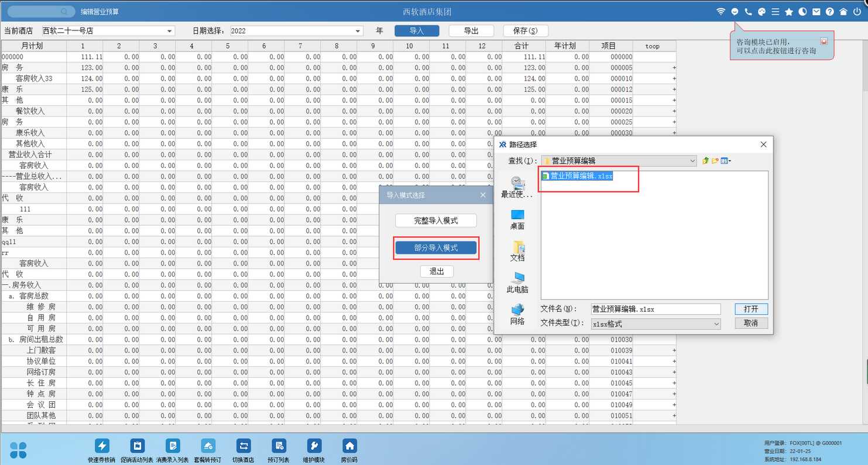This screenshot has height=465, width=868.
Task: Select 文档 documents location in file dialog
Action: [x=517, y=251]
